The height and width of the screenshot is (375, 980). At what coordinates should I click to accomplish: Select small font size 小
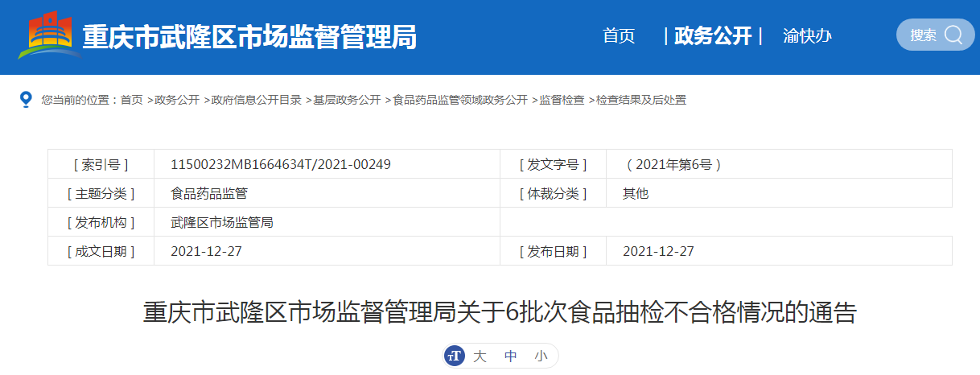coord(541,356)
